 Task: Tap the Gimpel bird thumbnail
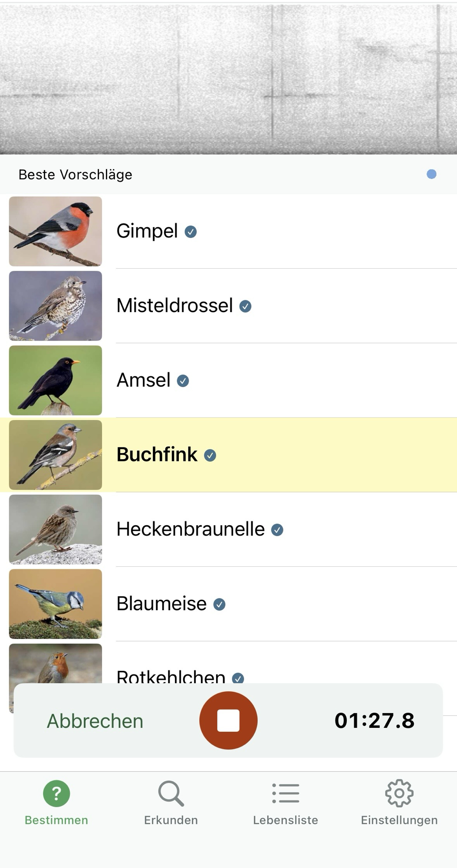pos(56,231)
